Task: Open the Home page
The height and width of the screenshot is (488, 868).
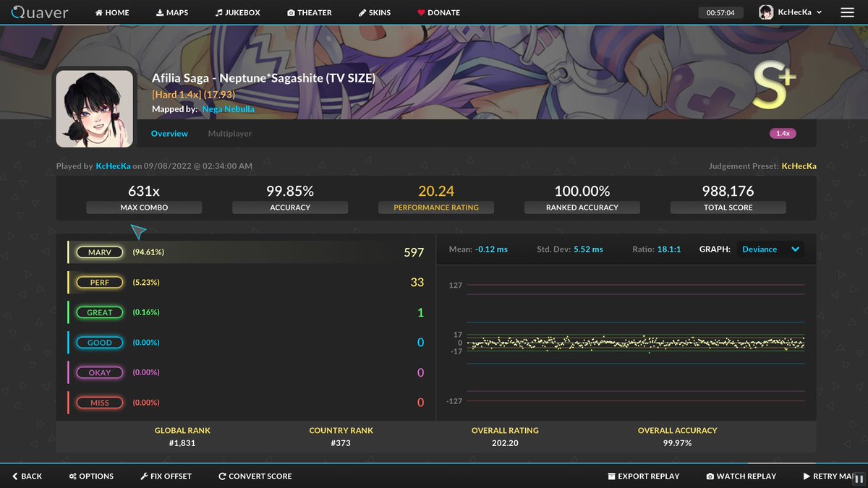Action: coord(112,12)
